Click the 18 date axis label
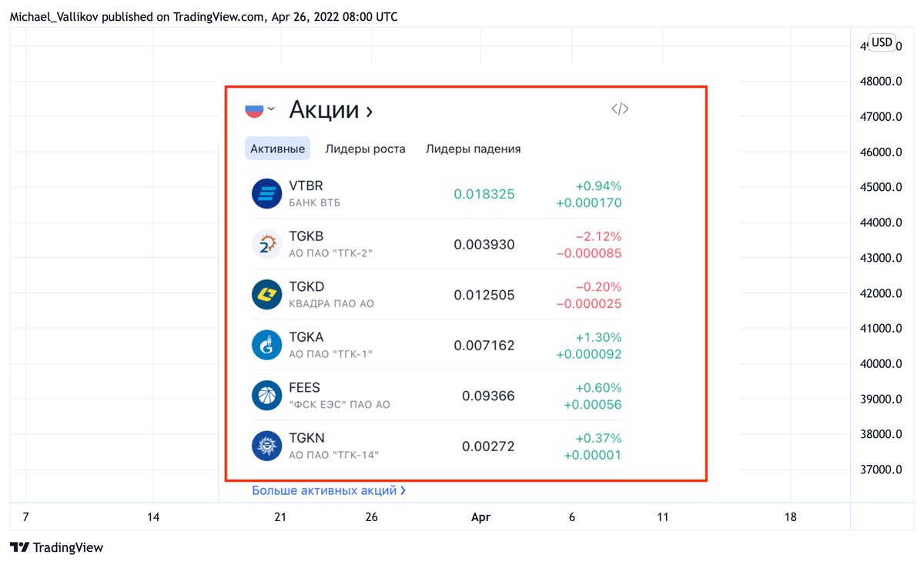The height and width of the screenshot is (565, 924). (790, 517)
